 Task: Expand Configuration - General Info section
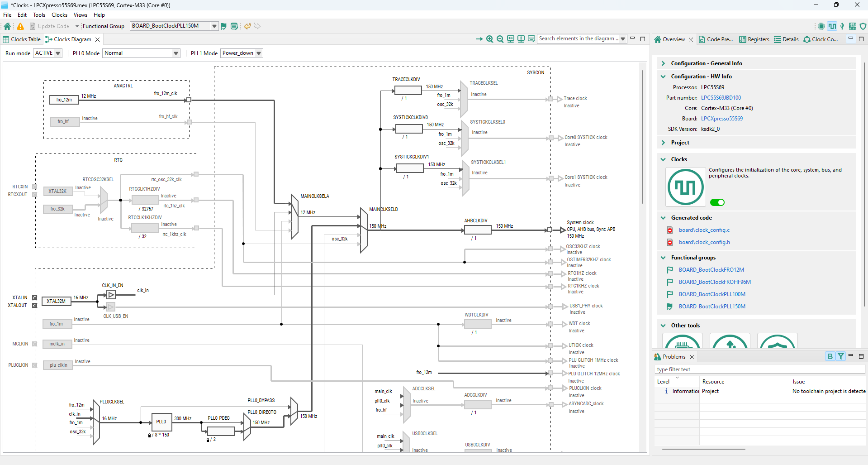click(663, 63)
